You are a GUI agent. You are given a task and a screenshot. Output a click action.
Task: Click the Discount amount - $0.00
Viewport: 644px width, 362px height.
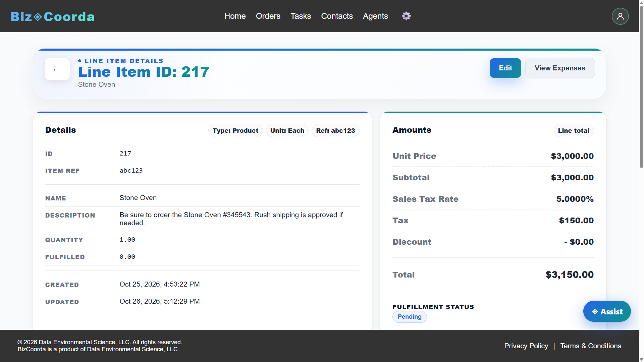pos(579,242)
